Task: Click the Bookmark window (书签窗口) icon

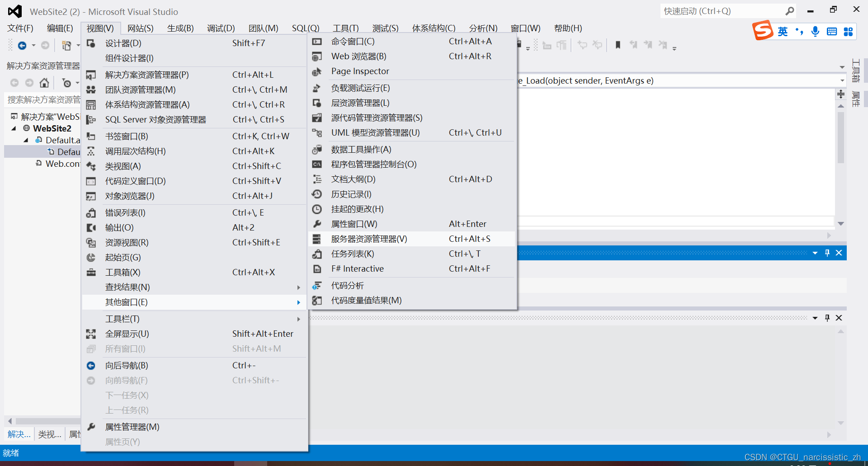Action: coord(91,137)
